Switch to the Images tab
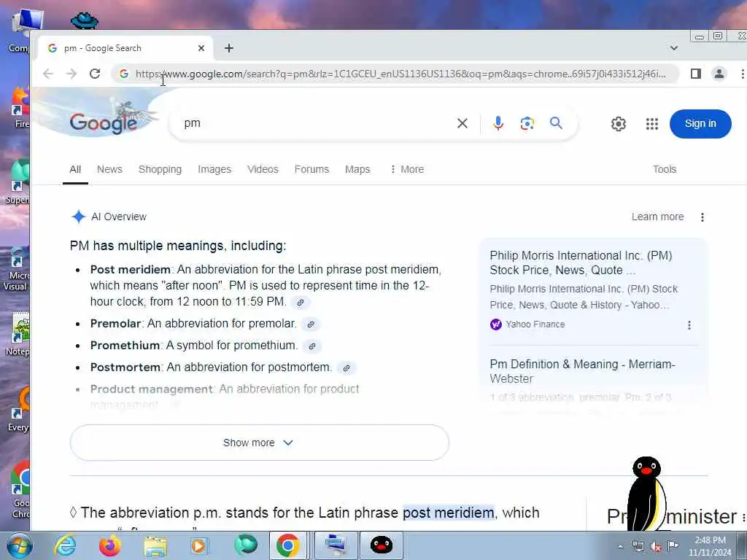The image size is (747, 560). (214, 169)
